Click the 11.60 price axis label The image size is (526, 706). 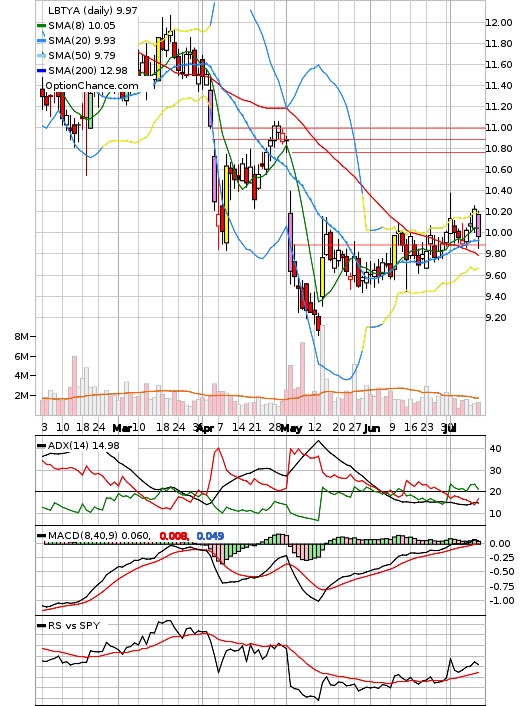pos(499,64)
